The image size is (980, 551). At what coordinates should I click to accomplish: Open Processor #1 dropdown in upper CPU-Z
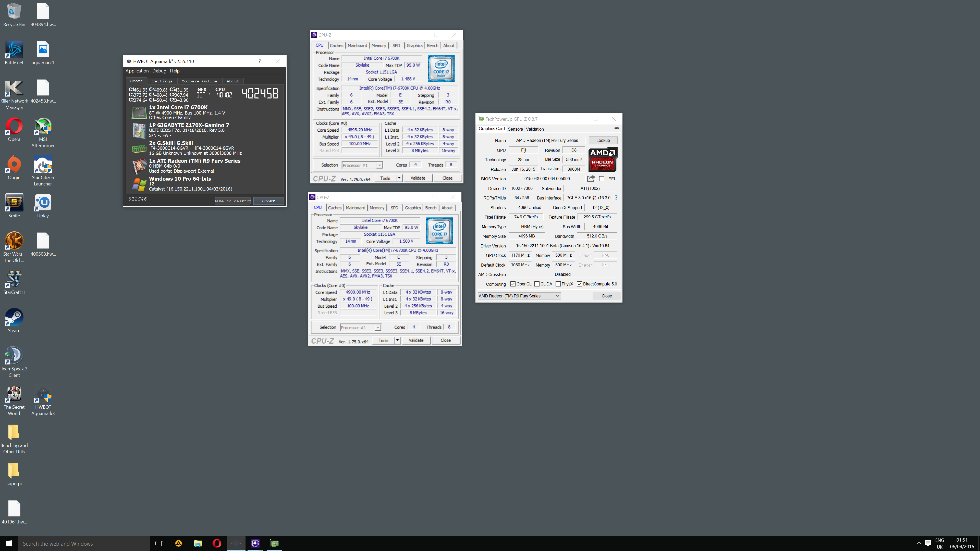pyautogui.click(x=362, y=165)
